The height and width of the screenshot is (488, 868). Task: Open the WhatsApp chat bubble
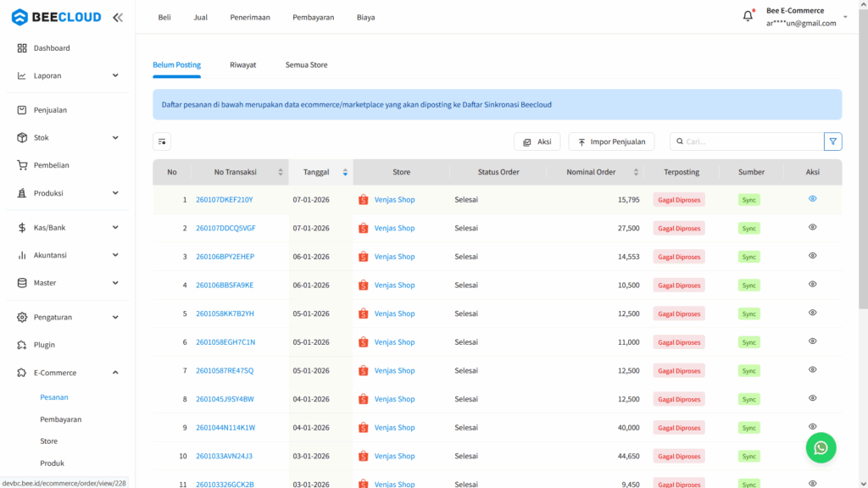[821, 447]
